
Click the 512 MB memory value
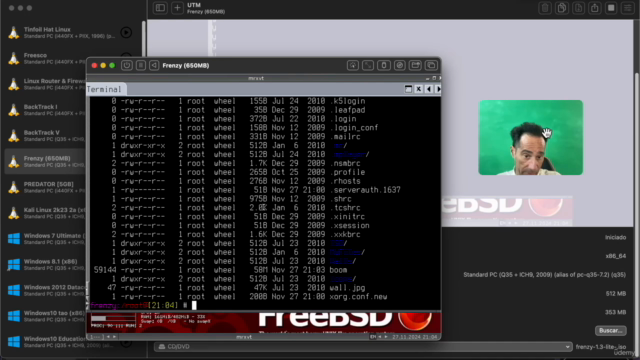(x=616, y=293)
